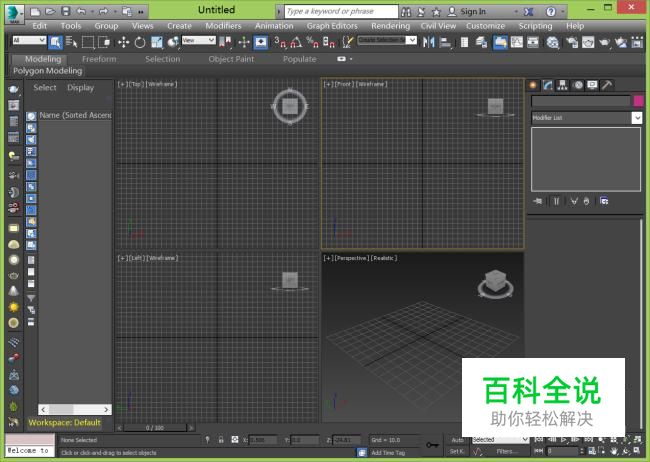Switch to the Freeform ribbon tab
Image resolution: width=650 pixels, height=462 pixels.
[99, 59]
